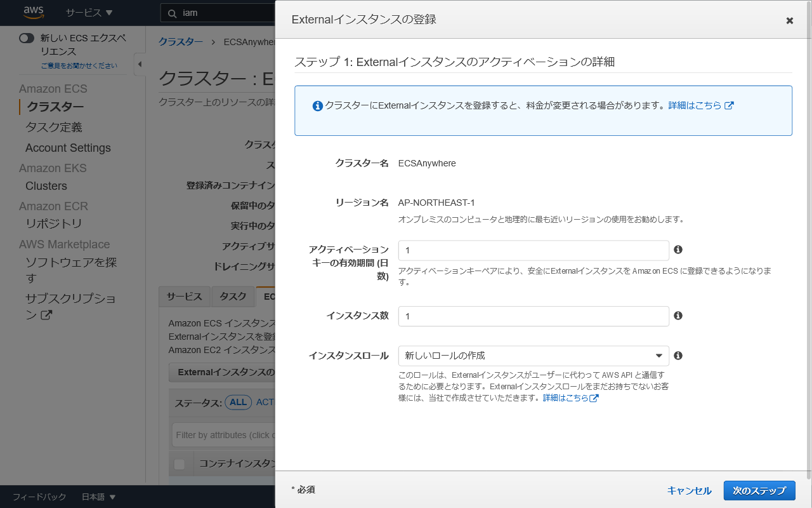Click the external link icon after 詳細はこちら in banner

(728, 105)
